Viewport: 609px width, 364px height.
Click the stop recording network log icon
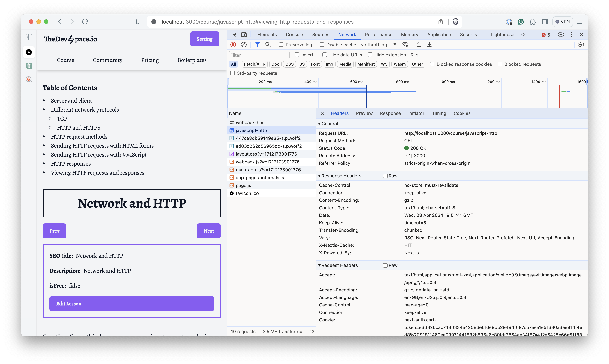coord(233,45)
